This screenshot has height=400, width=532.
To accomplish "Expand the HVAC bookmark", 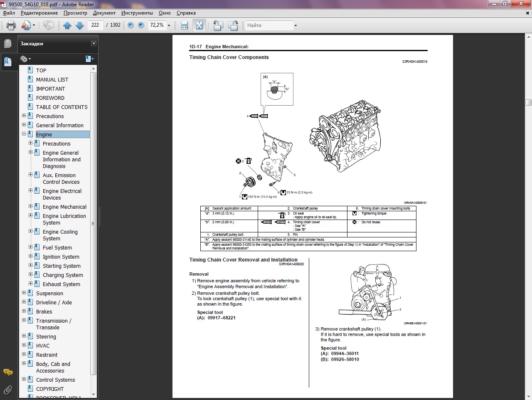I will click(x=24, y=345).
